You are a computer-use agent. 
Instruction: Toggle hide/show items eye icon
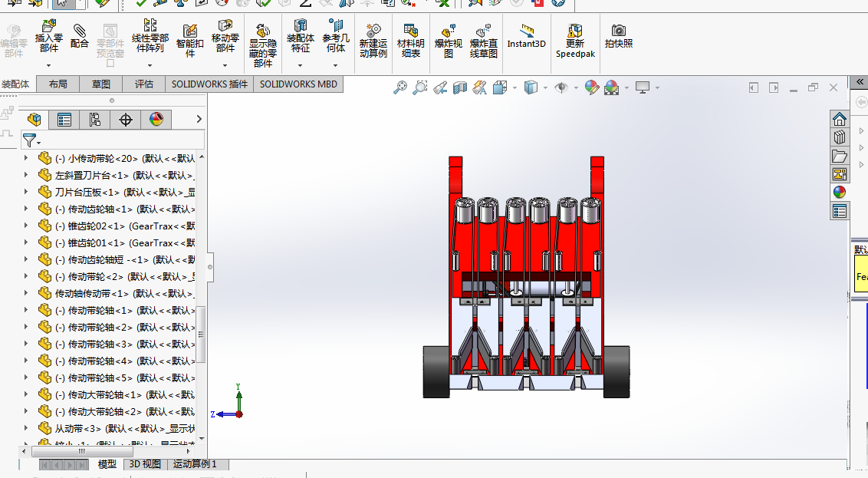pyautogui.click(x=561, y=87)
